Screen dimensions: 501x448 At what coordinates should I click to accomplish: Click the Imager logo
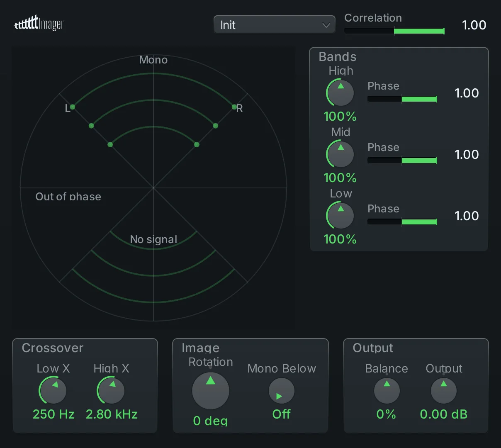pyautogui.click(x=39, y=23)
